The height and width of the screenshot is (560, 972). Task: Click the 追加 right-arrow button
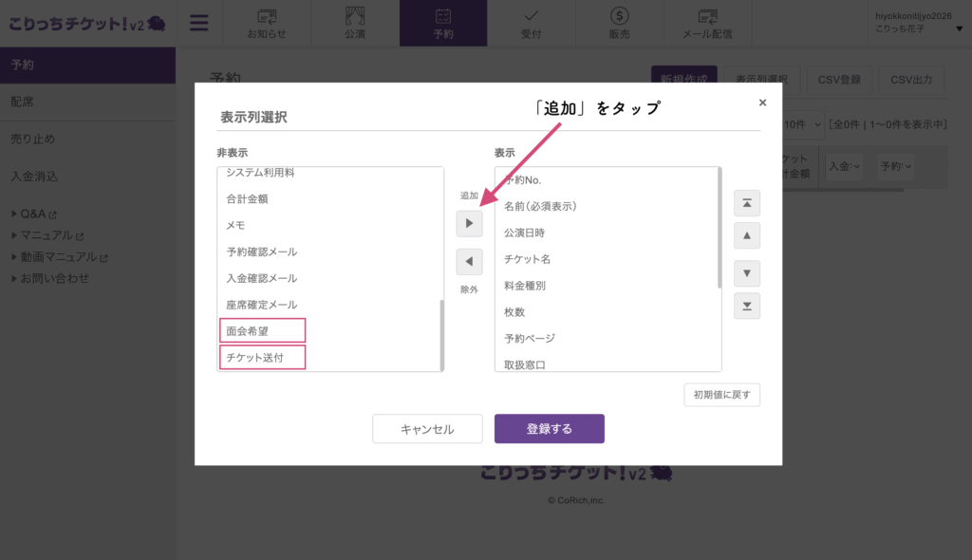[469, 223]
